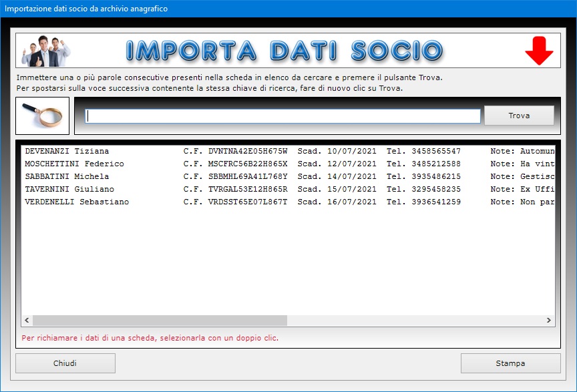Focus the search keyword text field
Image resolution: width=577 pixels, height=392 pixels.
[x=282, y=116]
